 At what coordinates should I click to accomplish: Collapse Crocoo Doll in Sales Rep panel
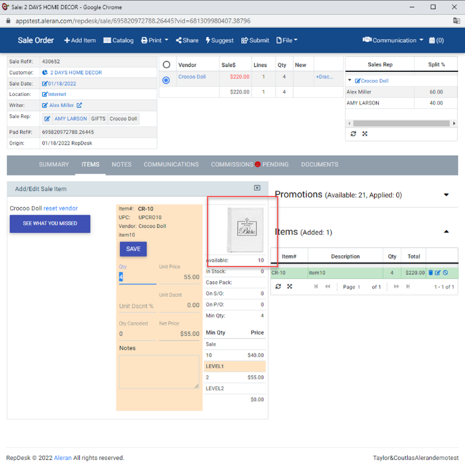tap(349, 81)
